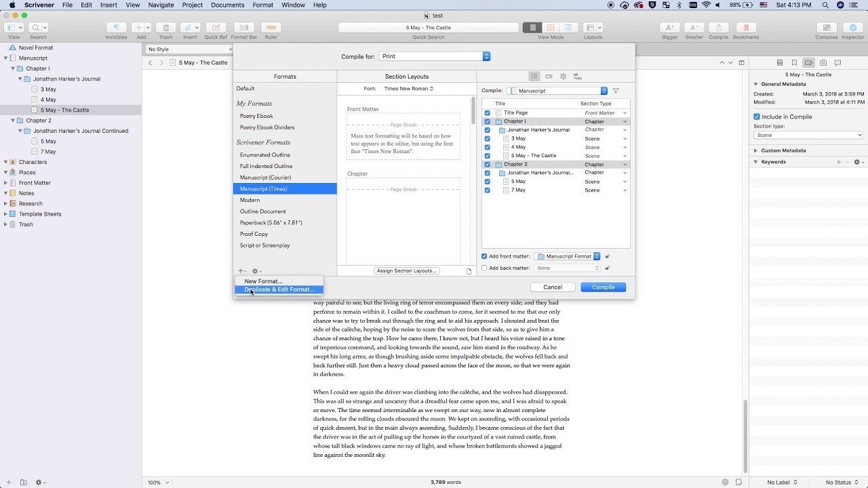Select Research folder in the binder
The width and height of the screenshot is (868, 488).
[x=31, y=203]
